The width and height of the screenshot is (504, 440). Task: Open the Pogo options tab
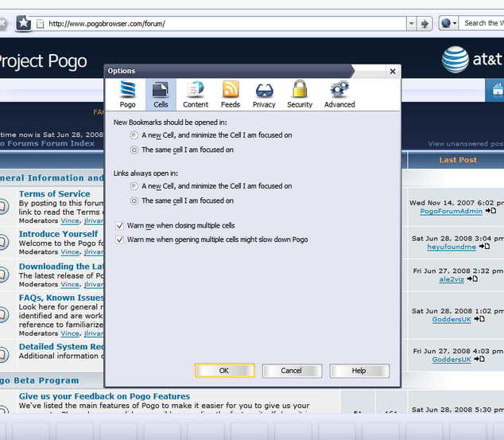pyautogui.click(x=128, y=95)
